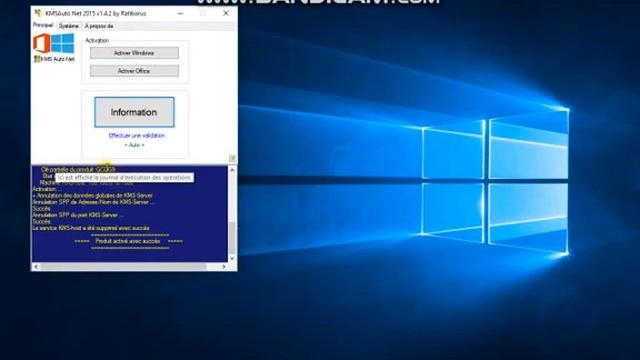Click the log's horizontal scrollbar right arrow
The width and height of the screenshot is (640, 360).
pyautogui.click(x=224, y=267)
